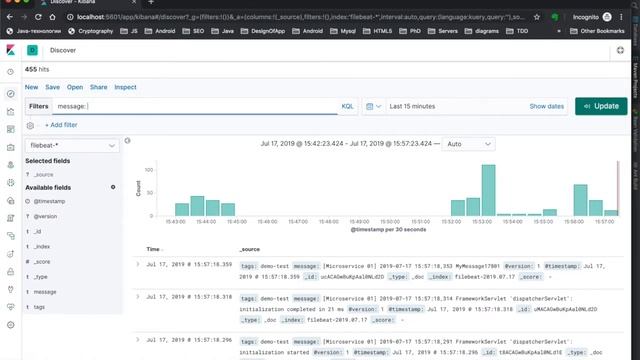Select the _source selected field
Image resolution: width=640 pixels, height=360 pixels.
pos(43,175)
